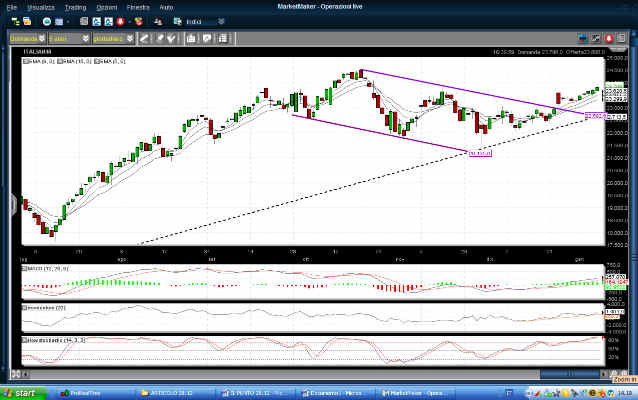This screenshot has width=638, height=400.
Task: Click the Windows start button
Action: click(x=20, y=393)
